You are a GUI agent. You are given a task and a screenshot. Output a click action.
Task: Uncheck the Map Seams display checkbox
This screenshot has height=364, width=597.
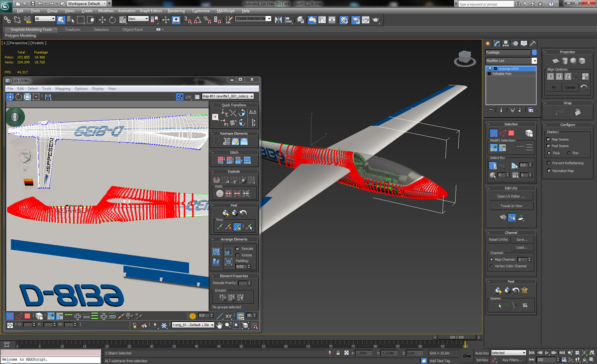coord(549,140)
